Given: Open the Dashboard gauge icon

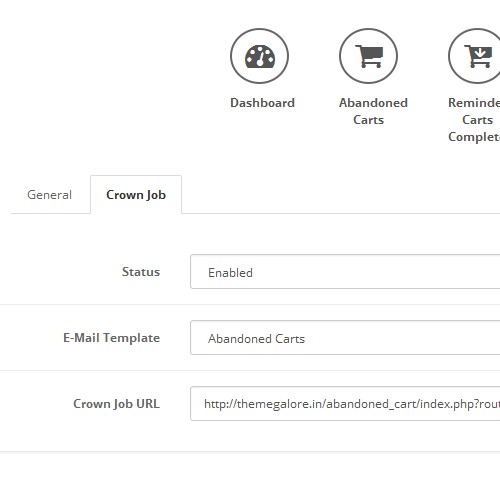Looking at the screenshot, I should click(x=259, y=56).
